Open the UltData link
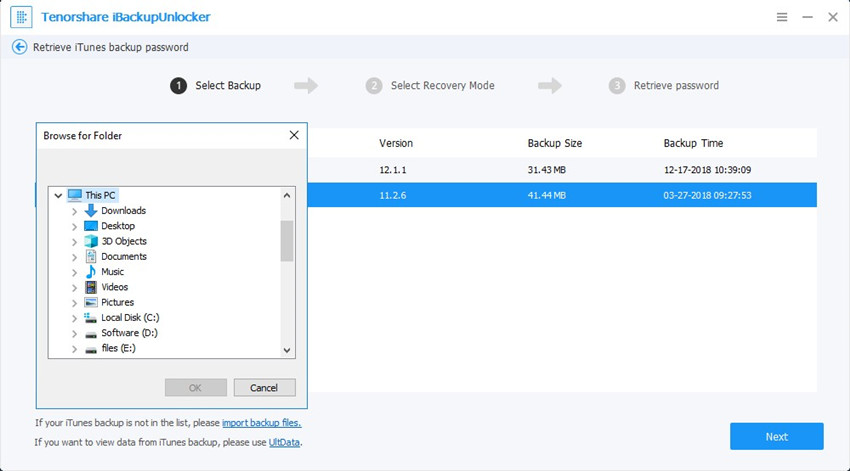The image size is (850, 471). (x=284, y=442)
